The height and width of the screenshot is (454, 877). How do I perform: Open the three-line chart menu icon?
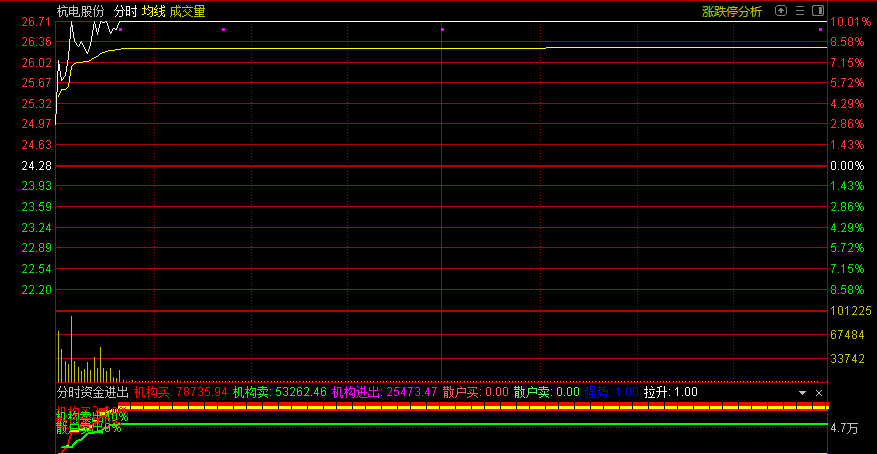[799, 11]
